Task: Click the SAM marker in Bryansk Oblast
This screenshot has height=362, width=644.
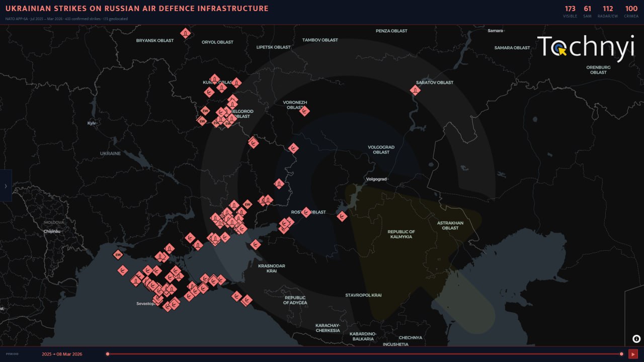Action: click(185, 33)
